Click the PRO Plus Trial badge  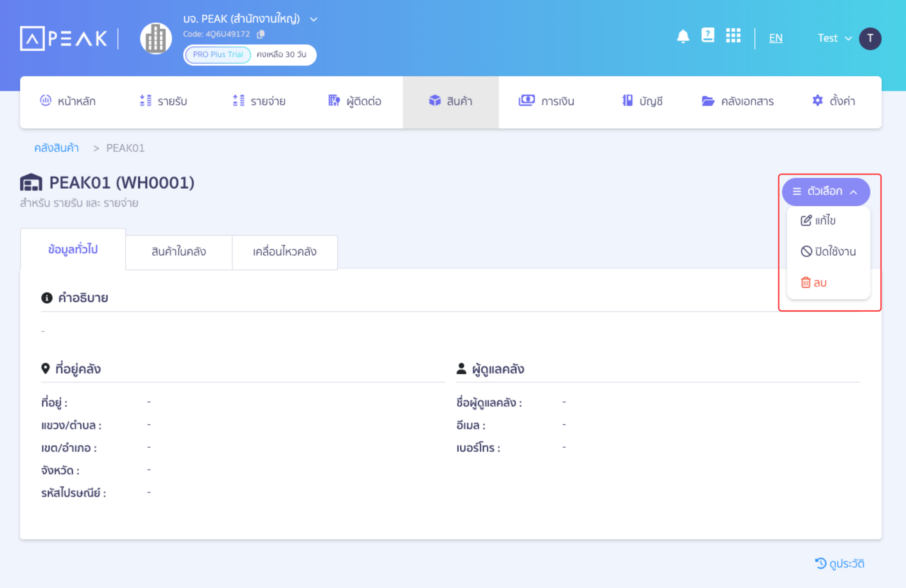coord(218,55)
